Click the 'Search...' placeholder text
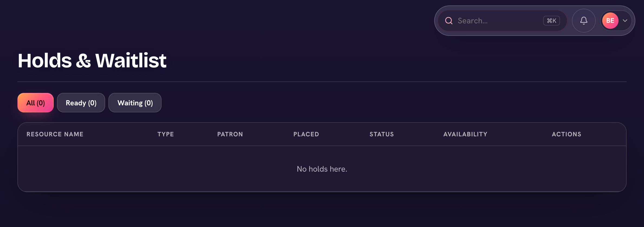The height and width of the screenshot is (227, 644). point(473,21)
